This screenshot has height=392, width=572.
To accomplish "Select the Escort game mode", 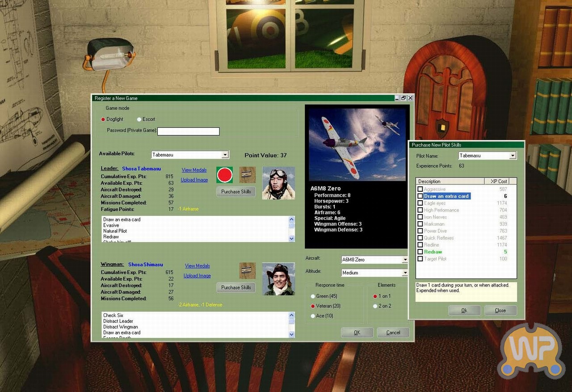I will pyautogui.click(x=139, y=119).
